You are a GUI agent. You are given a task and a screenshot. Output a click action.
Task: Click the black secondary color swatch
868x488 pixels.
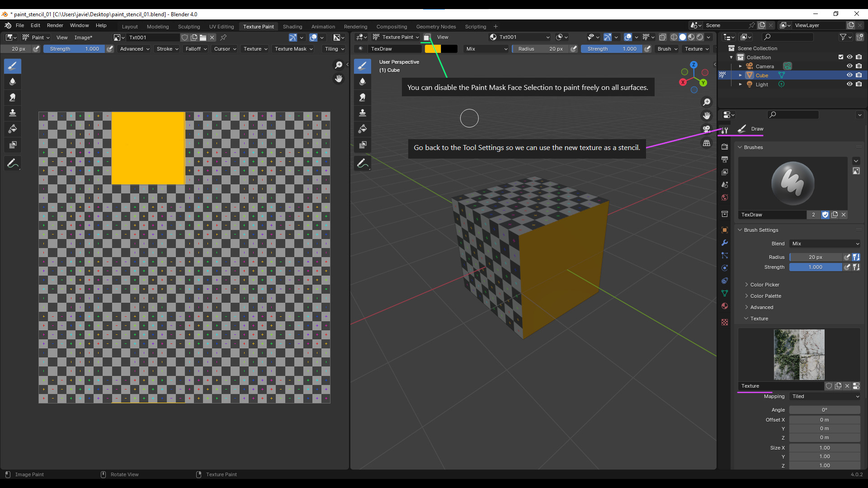[x=449, y=49]
